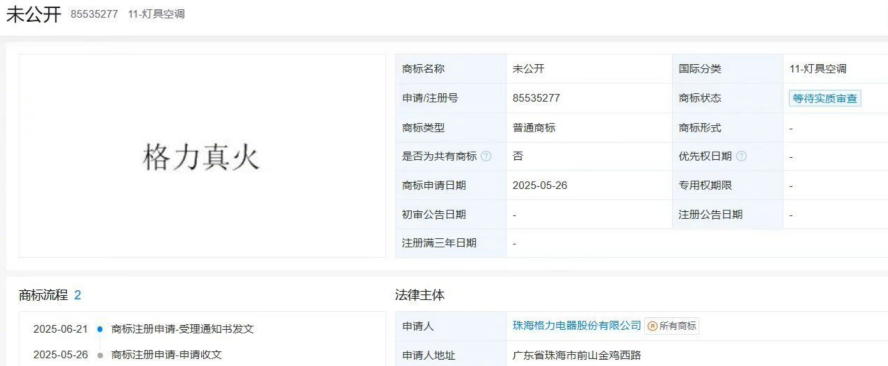
Task: Click the 申请人 label
Action: (417, 326)
